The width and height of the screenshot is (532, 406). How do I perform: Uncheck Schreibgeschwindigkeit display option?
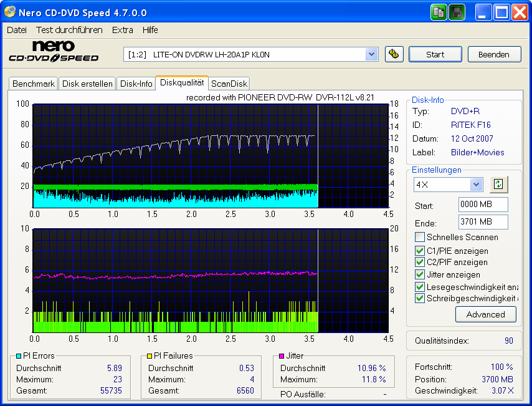point(419,298)
